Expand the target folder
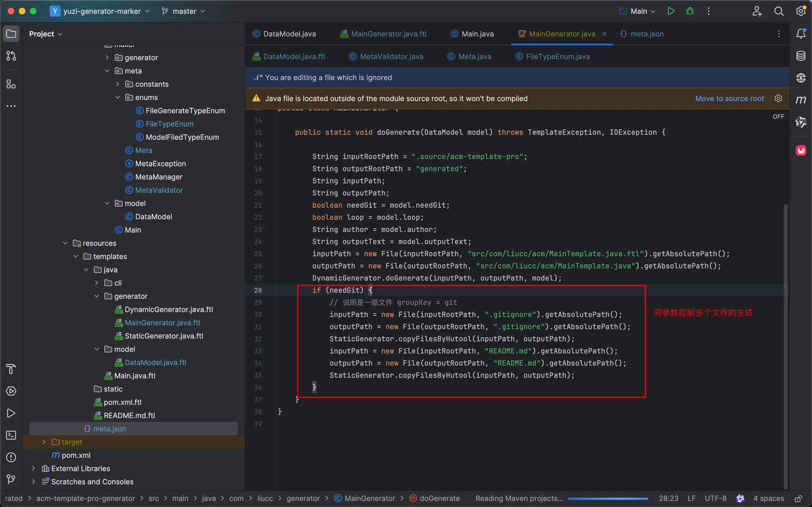The height and width of the screenshot is (507, 812). pyautogui.click(x=44, y=442)
